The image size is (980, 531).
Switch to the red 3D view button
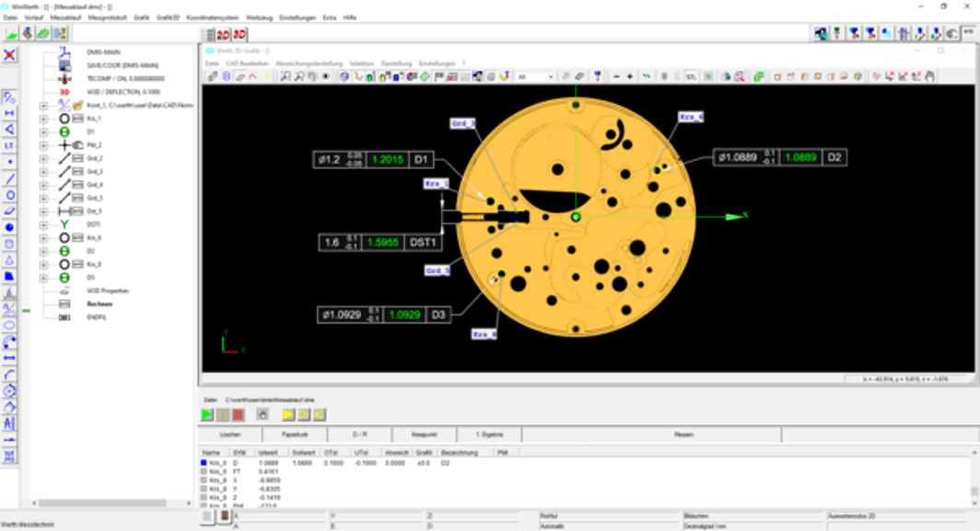pyautogui.click(x=239, y=35)
